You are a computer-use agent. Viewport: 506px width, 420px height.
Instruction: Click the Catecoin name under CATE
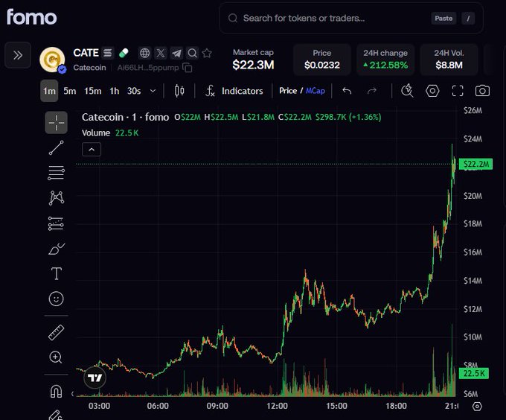[x=90, y=68]
